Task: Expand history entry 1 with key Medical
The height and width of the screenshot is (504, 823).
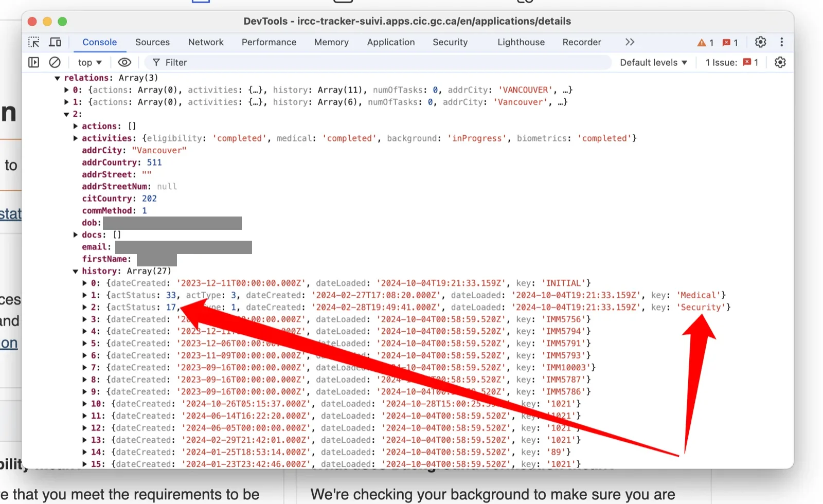Action: coord(85,295)
